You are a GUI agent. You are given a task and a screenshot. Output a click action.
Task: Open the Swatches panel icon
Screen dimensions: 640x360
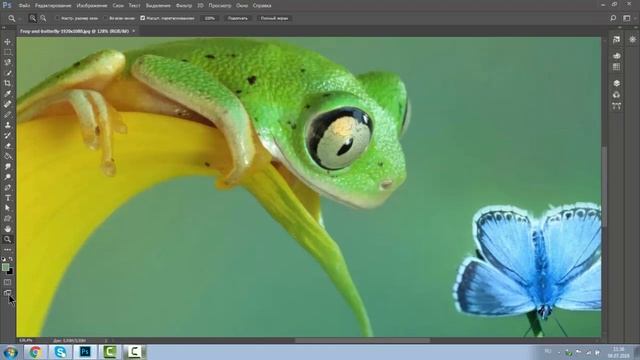click(x=616, y=67)
